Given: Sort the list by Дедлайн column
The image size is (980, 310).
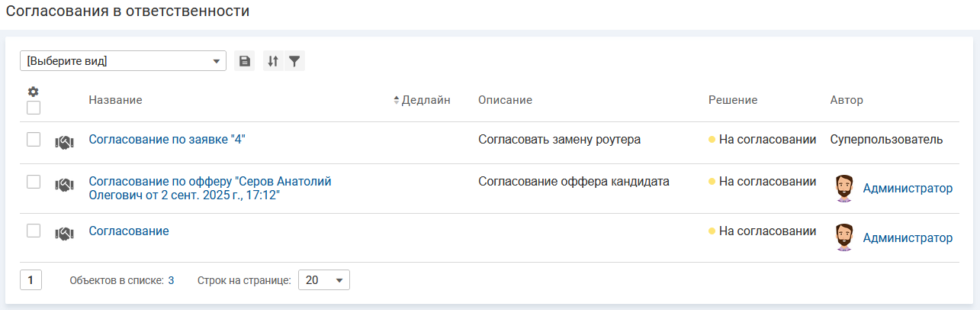Looking at the screenshot, I should 426,100.
